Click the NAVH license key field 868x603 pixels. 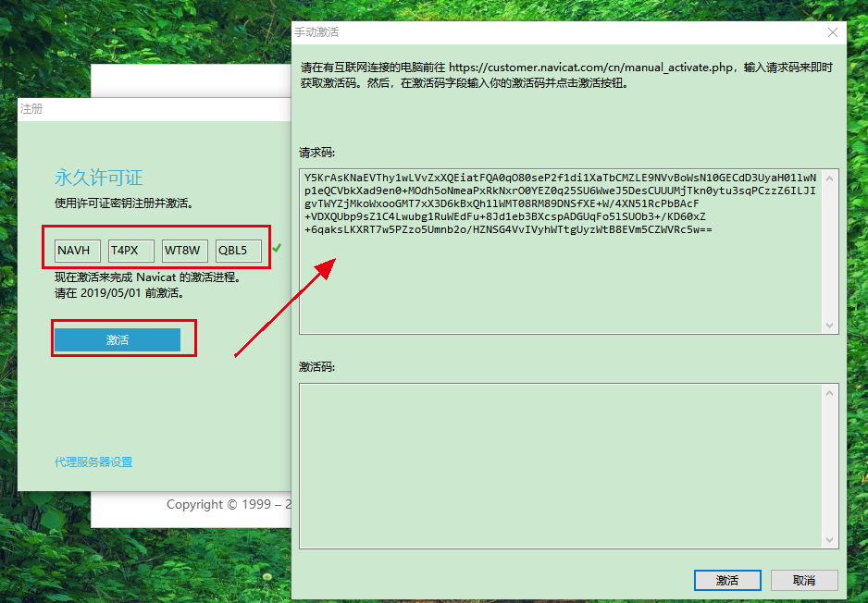pos(78,251)
